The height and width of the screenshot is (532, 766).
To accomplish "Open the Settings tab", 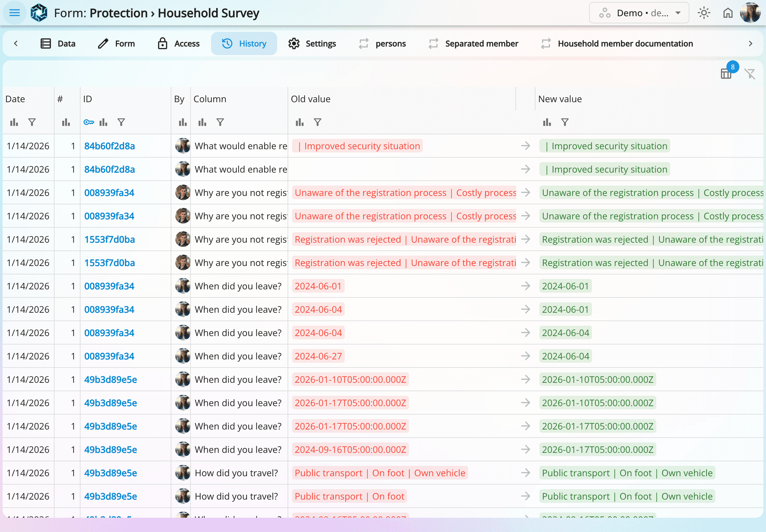I will click(312, 43).
